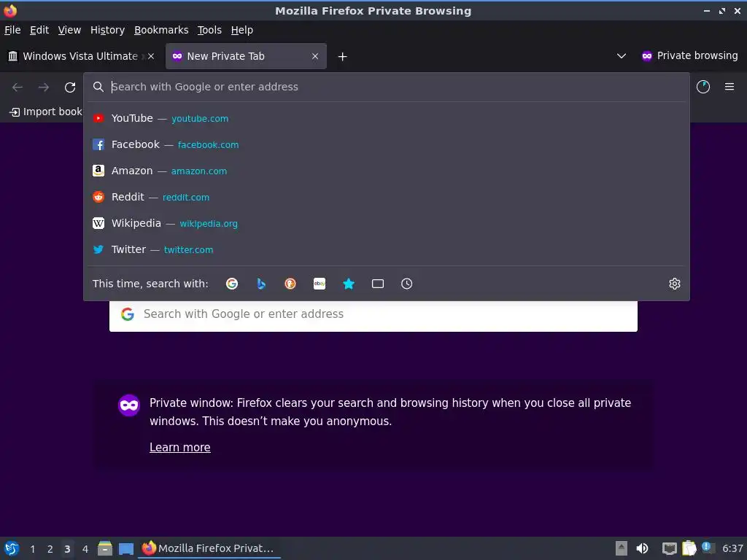Open the Learn more link
This screenshot has height=560, width=747.
click(x=180, y=448)
